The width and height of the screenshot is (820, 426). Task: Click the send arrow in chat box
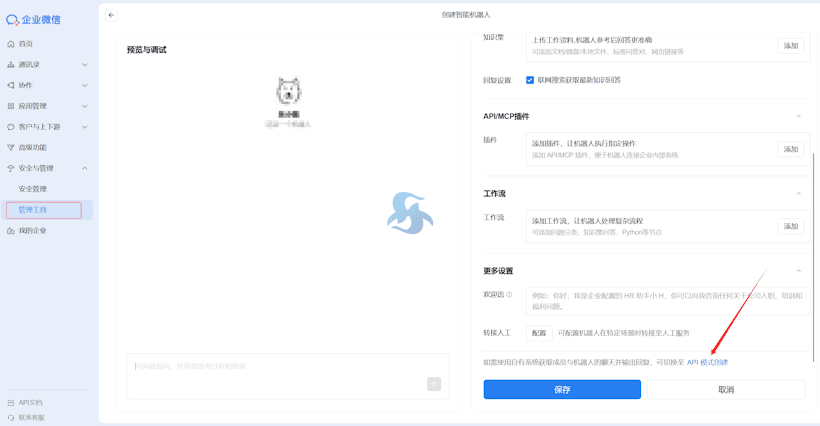tap(434, 384)
